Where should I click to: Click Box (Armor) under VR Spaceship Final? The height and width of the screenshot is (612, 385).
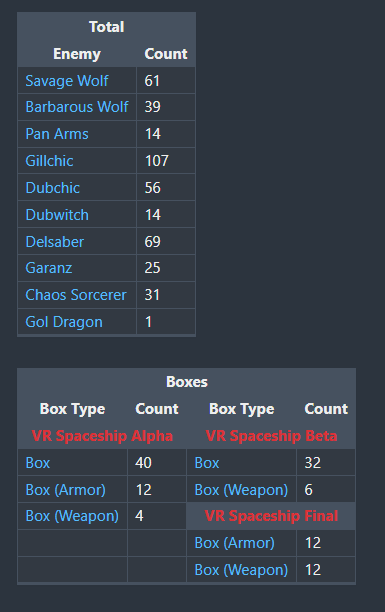tap(235, 543)
